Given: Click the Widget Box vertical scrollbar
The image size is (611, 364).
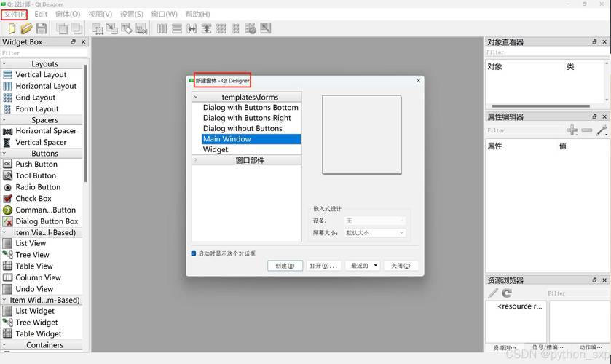Looking at the screenshot, I should click(x=85, y=124).
